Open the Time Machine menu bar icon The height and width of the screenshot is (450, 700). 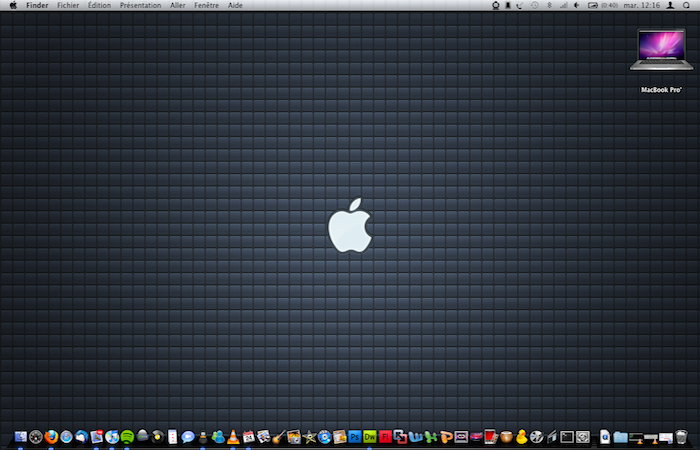pyautogui.click(x=534, y=5)
